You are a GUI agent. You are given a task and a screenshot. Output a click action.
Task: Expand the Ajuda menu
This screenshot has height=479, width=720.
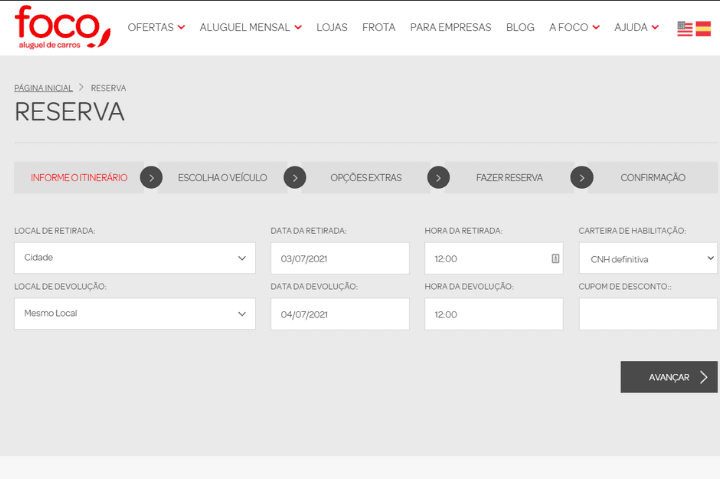tap(636, 28)
